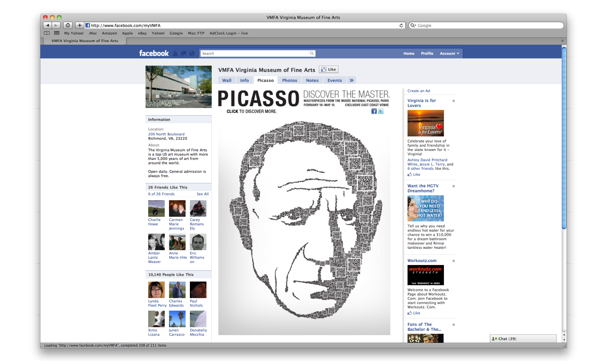Like the Workoutz.com ad
Viewport: 607px width, 364px height.
point(414,313)
